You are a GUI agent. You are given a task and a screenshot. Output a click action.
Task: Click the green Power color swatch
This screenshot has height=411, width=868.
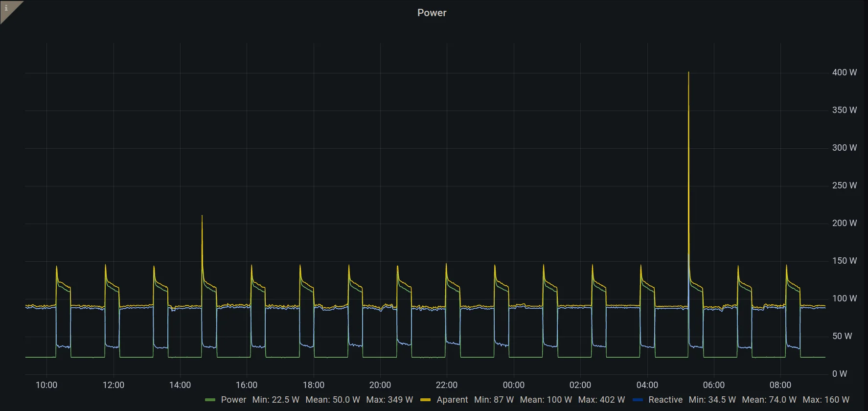210,400
